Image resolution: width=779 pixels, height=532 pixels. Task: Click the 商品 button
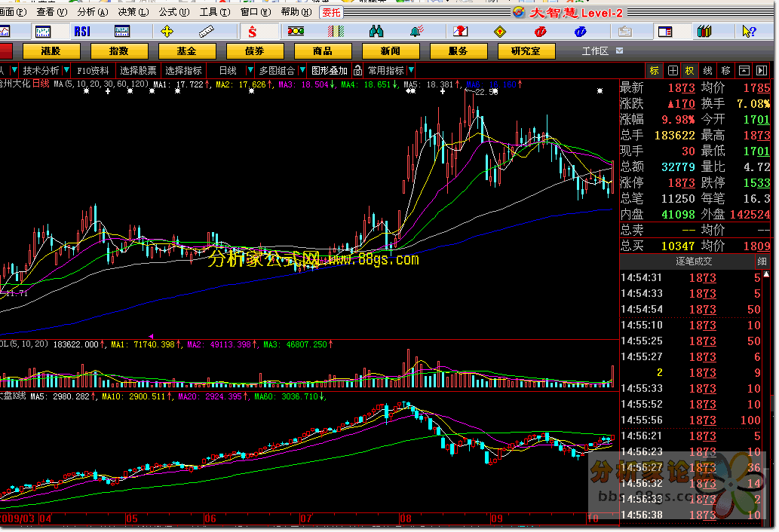click(x=323, y=51)
